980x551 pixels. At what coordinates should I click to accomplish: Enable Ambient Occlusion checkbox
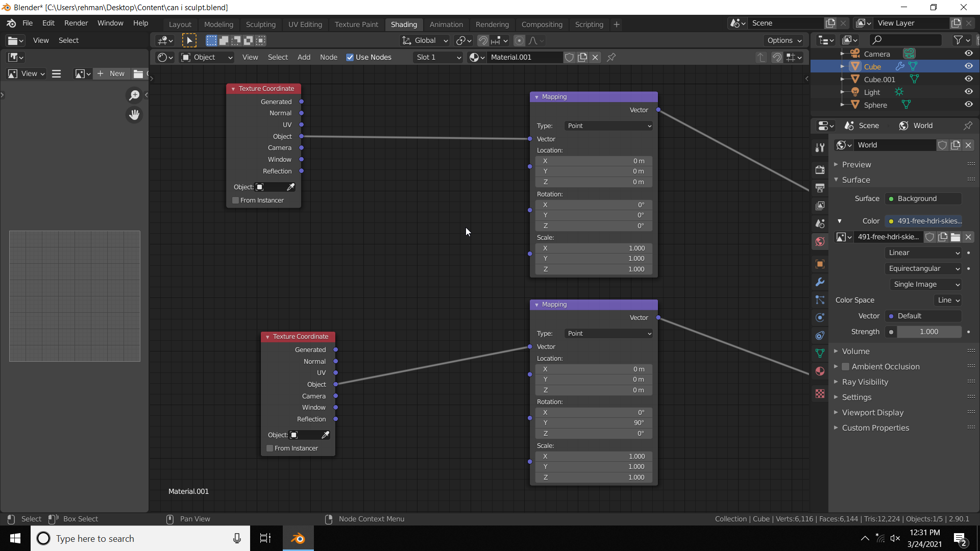coord(845,366)
